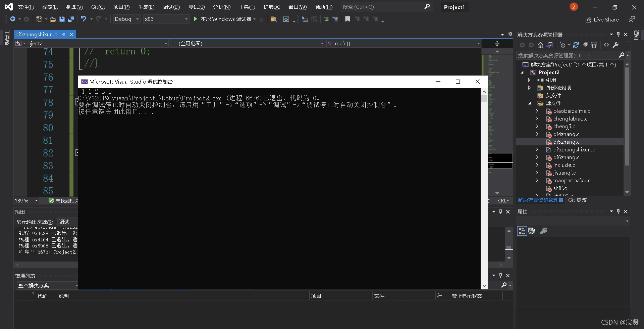Click the editor split window button
644x329 pixels.
[x=497, y=44]
